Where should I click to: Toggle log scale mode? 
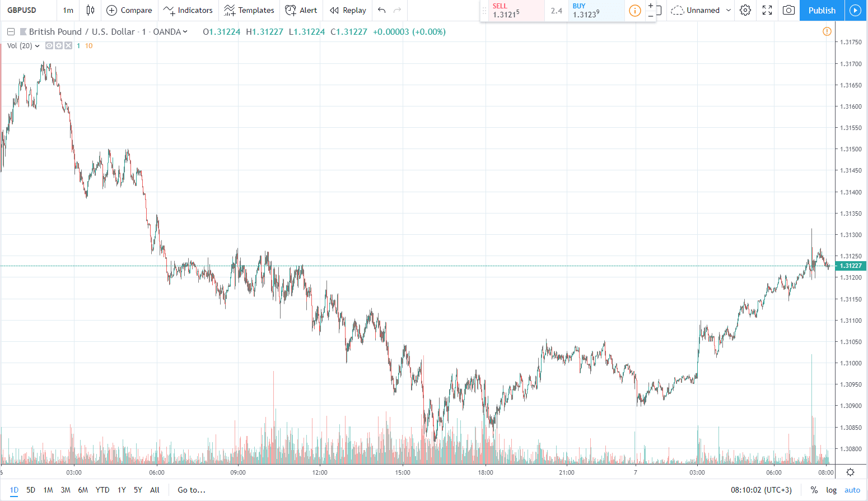pos(831,490)
